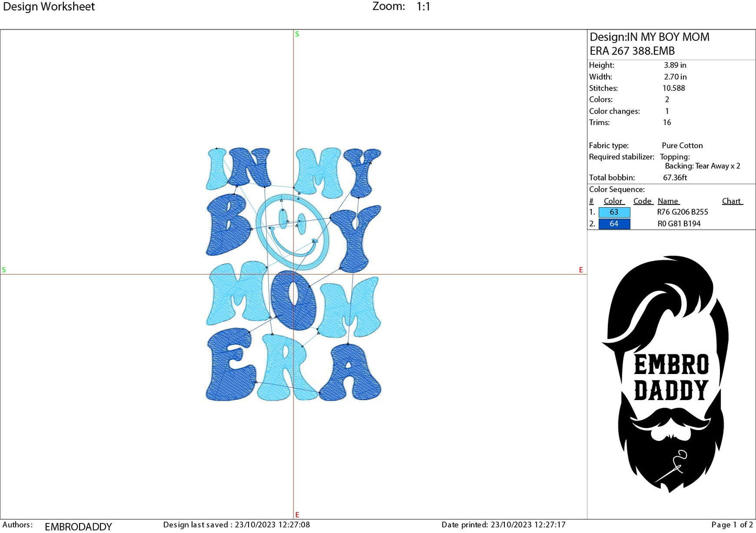Viewport: 756px width, 533px height.
Task: Select the needle icon in the logo beard
Action: click(x=676, y=463)
